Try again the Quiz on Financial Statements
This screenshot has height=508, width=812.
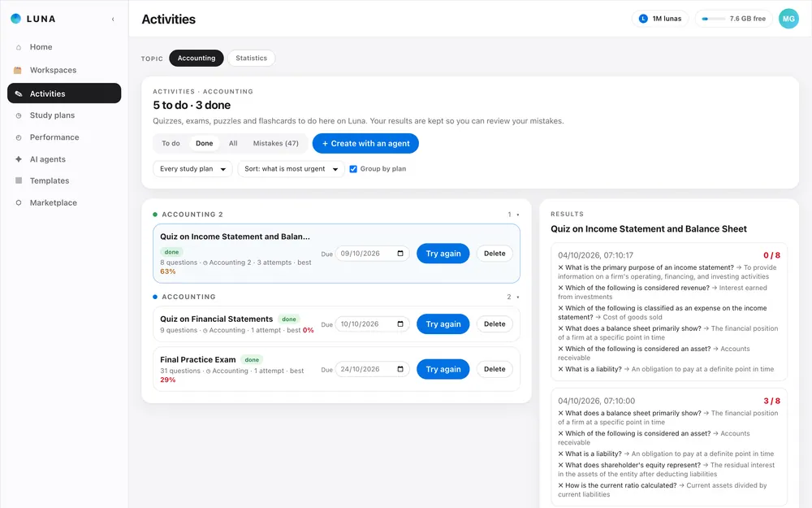tap(443, 324)
